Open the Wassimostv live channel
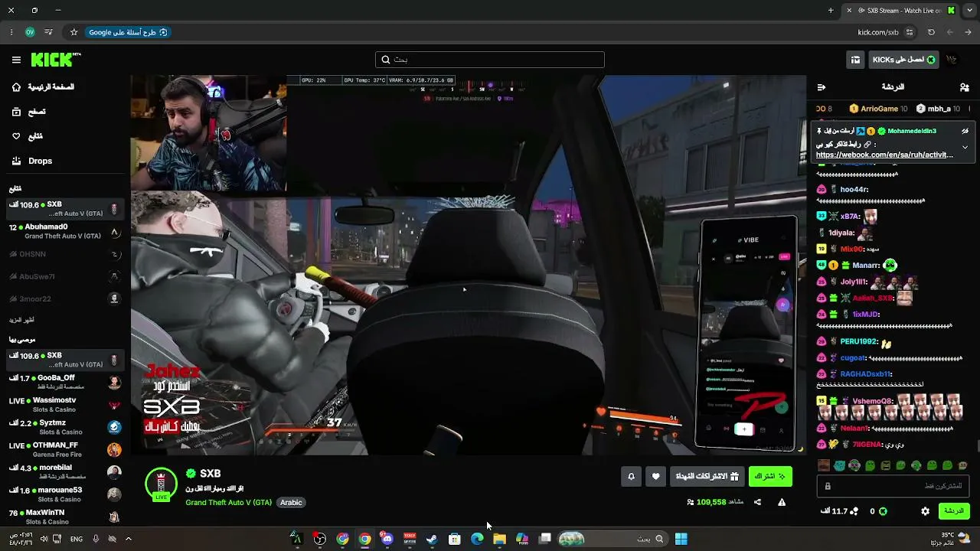 pyautogui.click(x=64, y=405)
